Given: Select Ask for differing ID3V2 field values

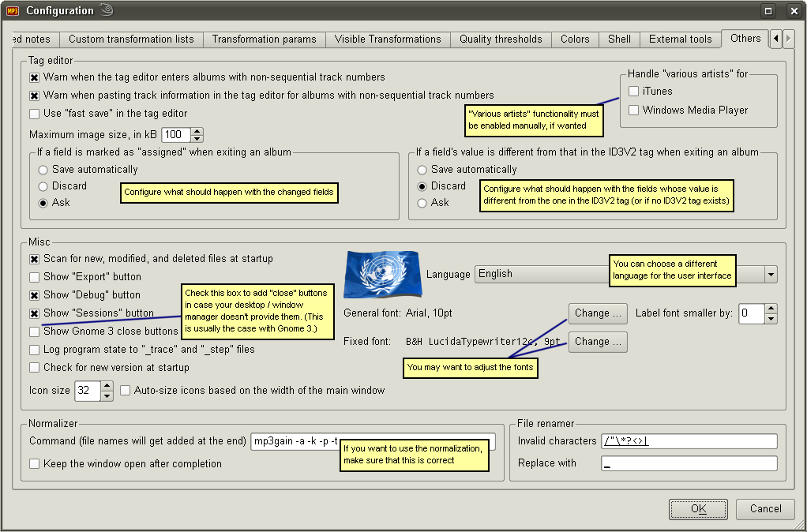Looking at the screenshot, I should point(422,203).
